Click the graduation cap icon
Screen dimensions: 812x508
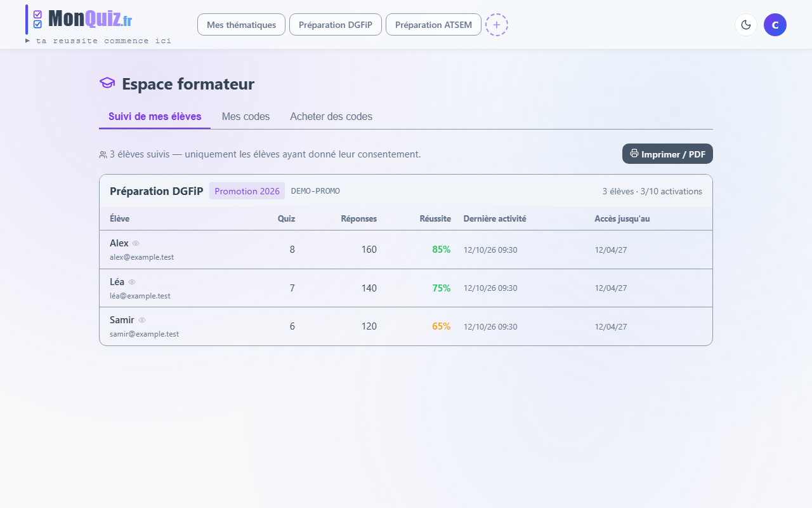pos(107,83)
